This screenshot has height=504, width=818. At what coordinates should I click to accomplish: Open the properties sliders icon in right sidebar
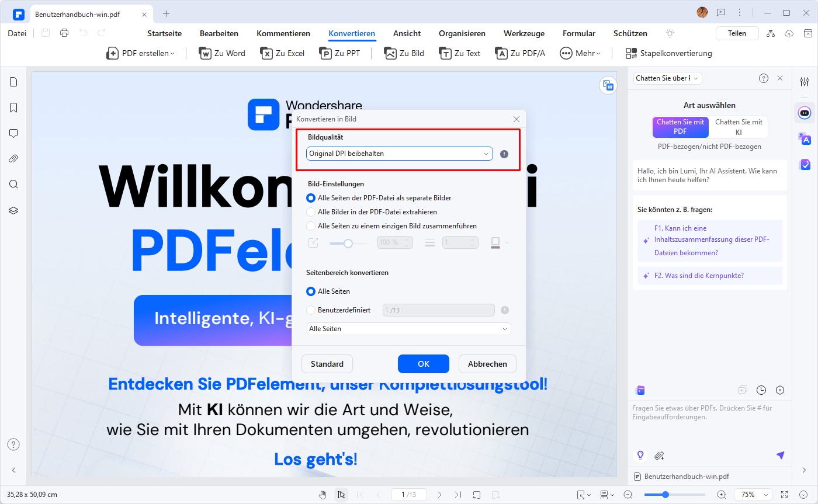[805, 82]
